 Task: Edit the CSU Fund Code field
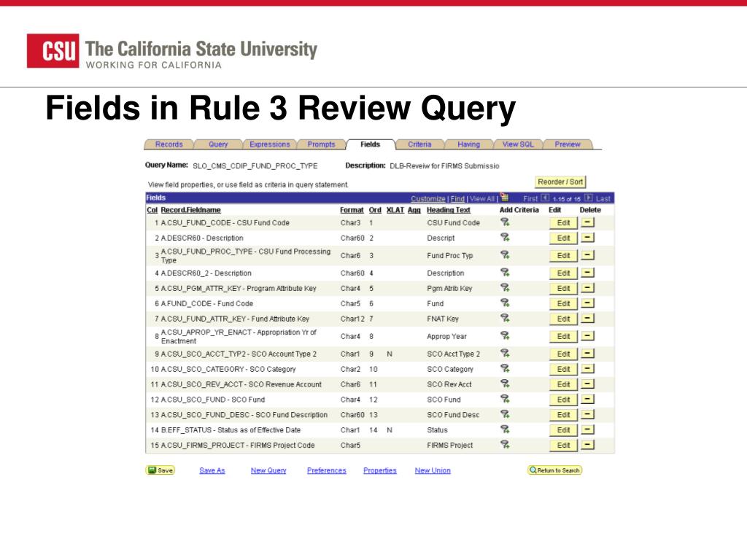(x=564, y=223)
